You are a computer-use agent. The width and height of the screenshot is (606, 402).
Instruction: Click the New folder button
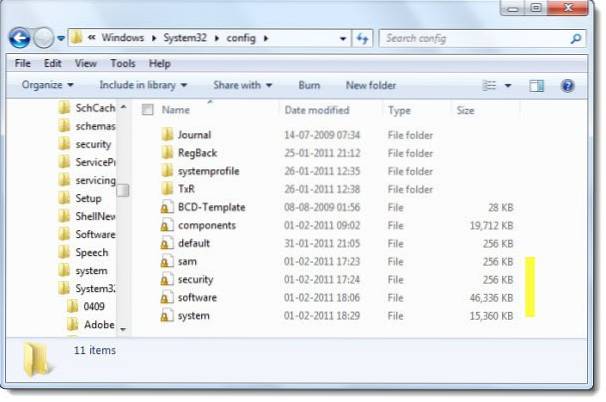pyautogui.click(x=369, y=86)
